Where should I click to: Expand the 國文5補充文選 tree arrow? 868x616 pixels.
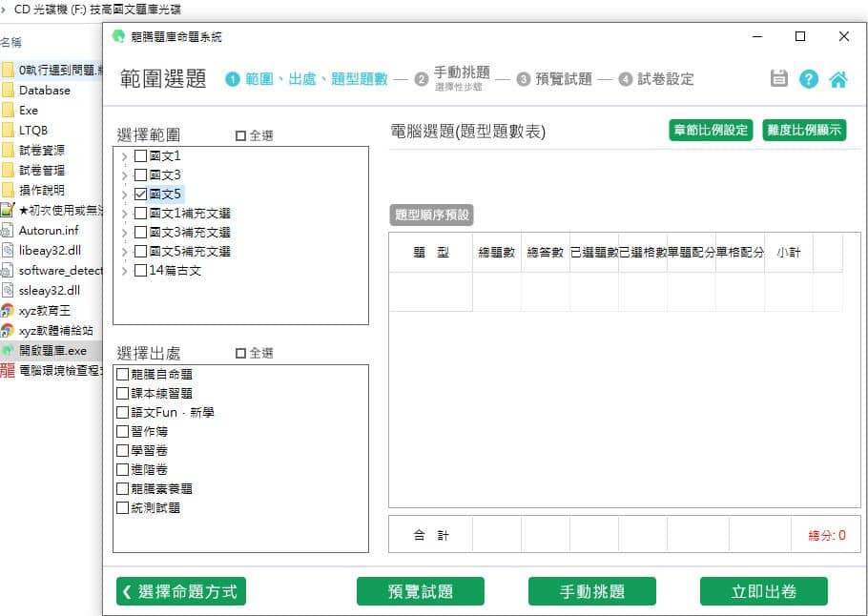pos(125,252)
